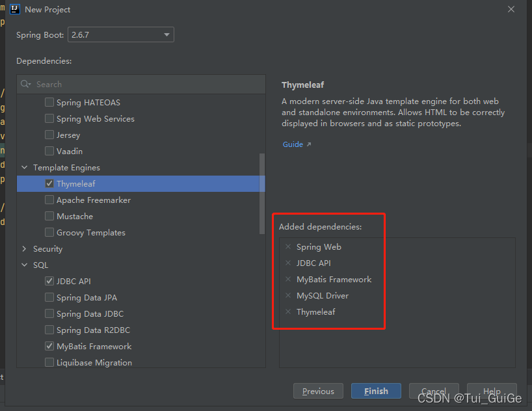
Task: Click the Finish button
Action: click(376, 391)
